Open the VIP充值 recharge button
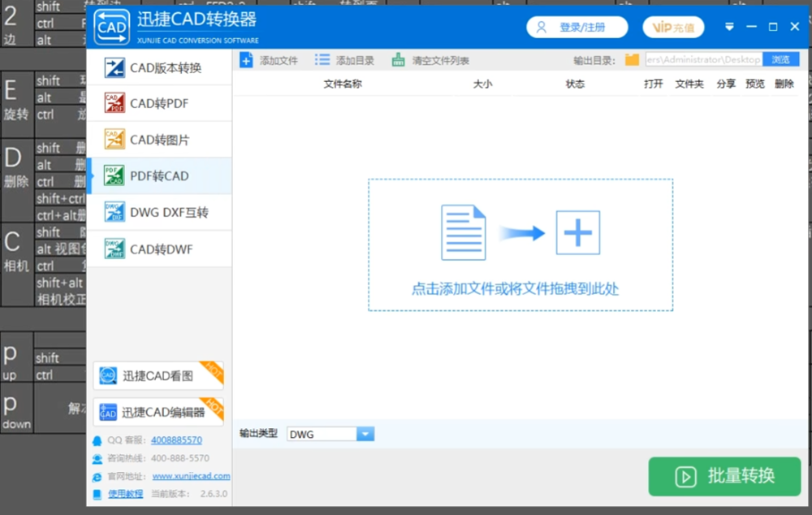 click(x=673, y=28)
